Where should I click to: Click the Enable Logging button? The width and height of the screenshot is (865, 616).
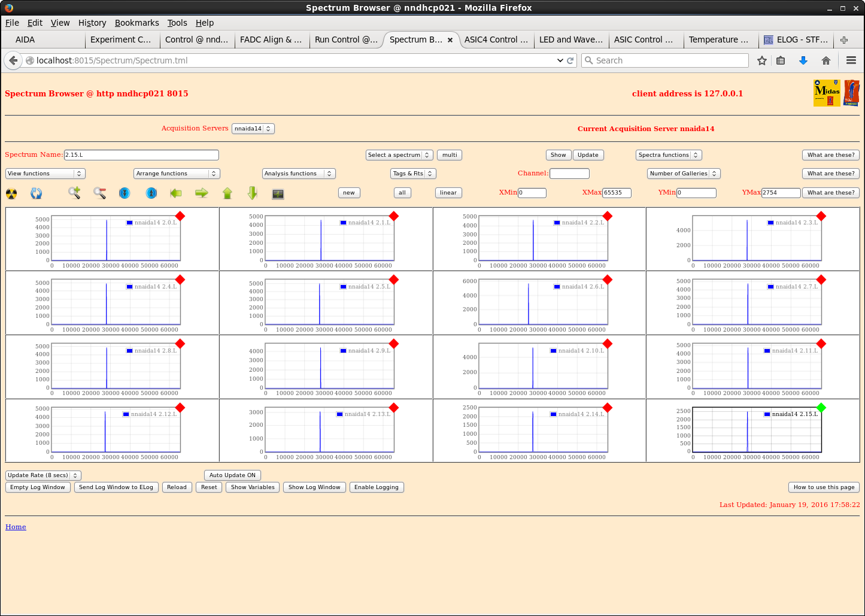(x=376, y=487)
